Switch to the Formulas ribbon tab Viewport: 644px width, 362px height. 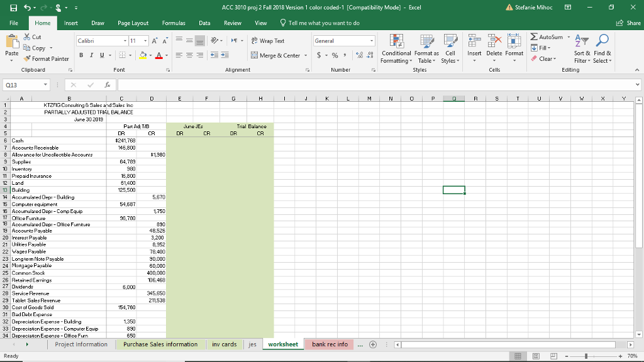(174, 23)
